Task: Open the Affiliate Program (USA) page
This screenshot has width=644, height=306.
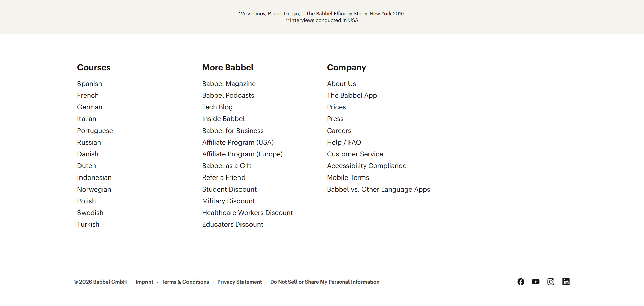Action: pyautogui.click(x=238, y=142)
